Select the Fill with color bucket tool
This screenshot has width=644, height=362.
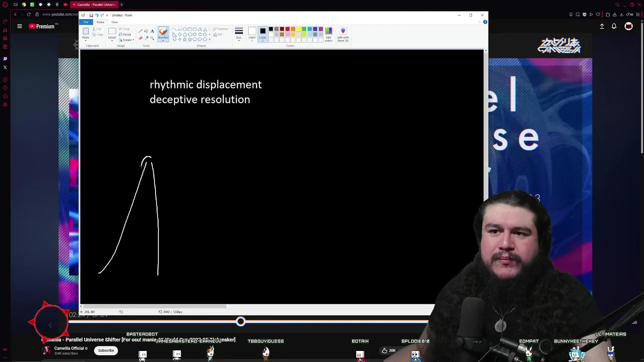pyautogui.click(x=146, y=31)
